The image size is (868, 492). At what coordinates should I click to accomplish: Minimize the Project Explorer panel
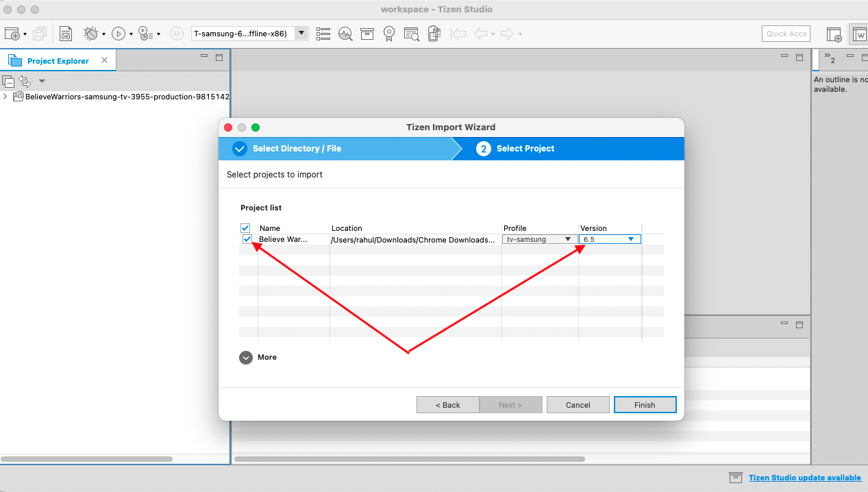[x=204, y=56]
